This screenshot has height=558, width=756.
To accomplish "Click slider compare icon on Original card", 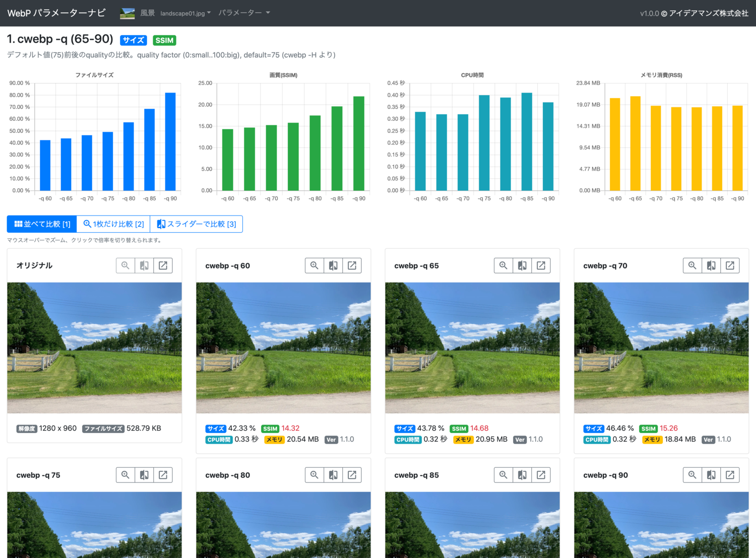I will (x=144, y=265).
